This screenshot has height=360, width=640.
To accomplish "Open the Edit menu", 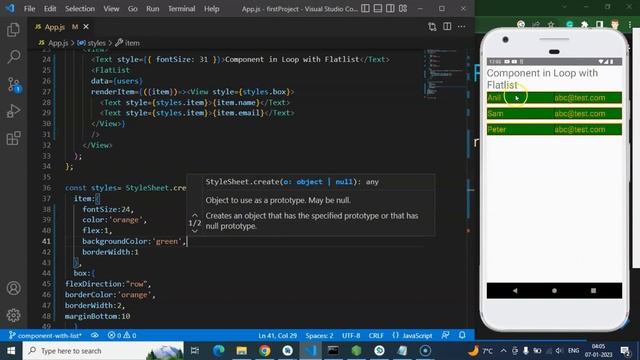I will (x=50, y=9).
